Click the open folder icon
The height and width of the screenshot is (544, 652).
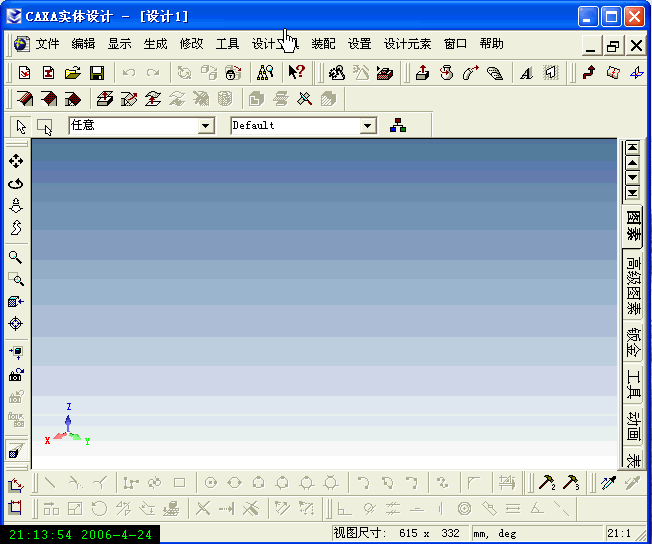pos(73,73)
